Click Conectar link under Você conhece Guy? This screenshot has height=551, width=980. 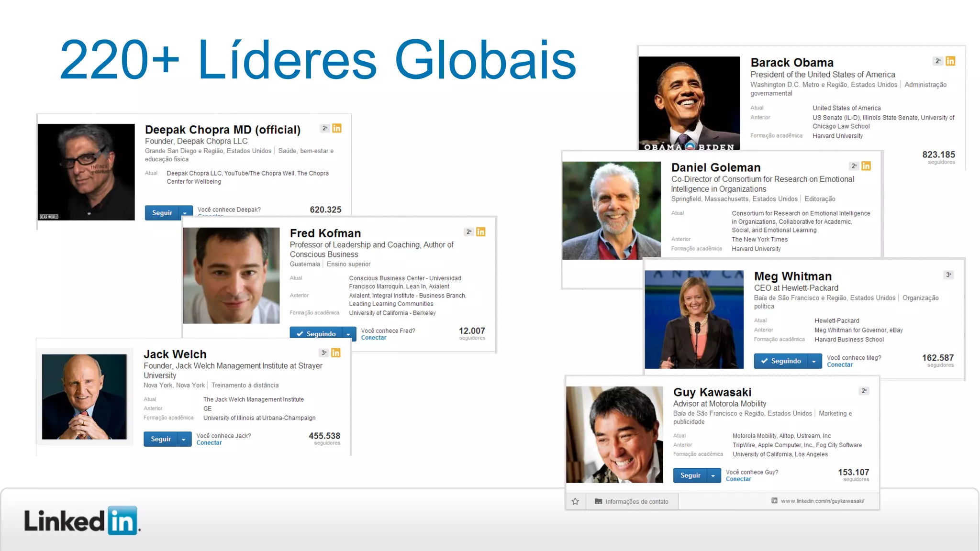click(x=738, y=479)
